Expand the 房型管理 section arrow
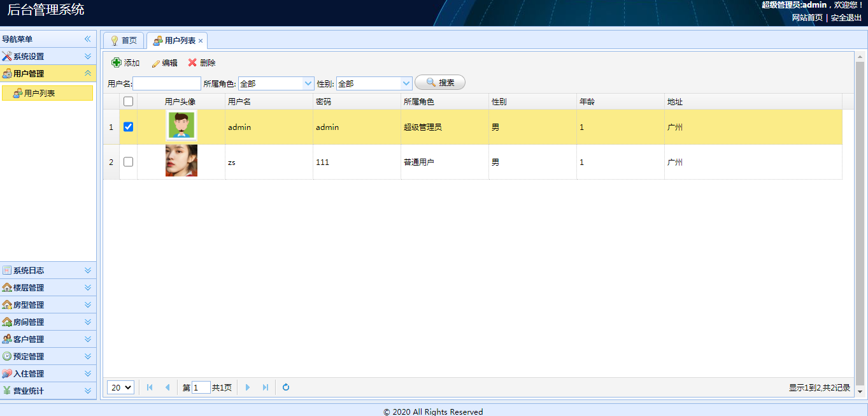Viewport: 868px width, 416px height. tap(88, 305)
